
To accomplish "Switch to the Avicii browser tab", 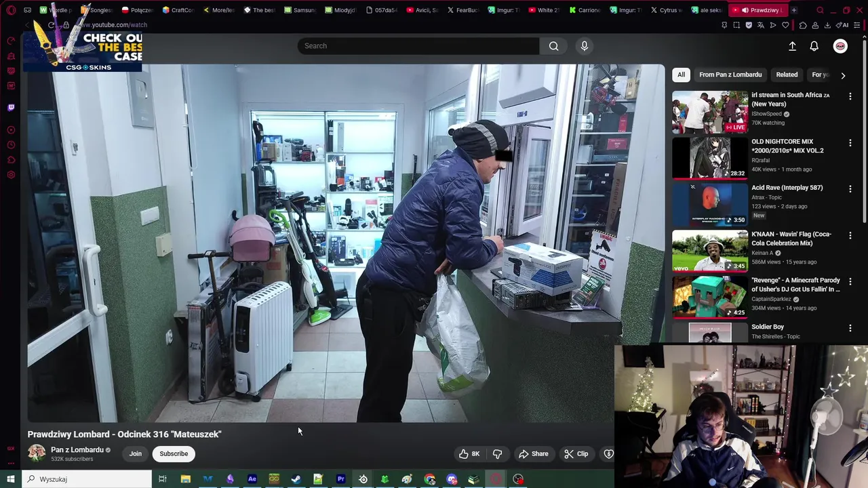I will coord(422,10).
